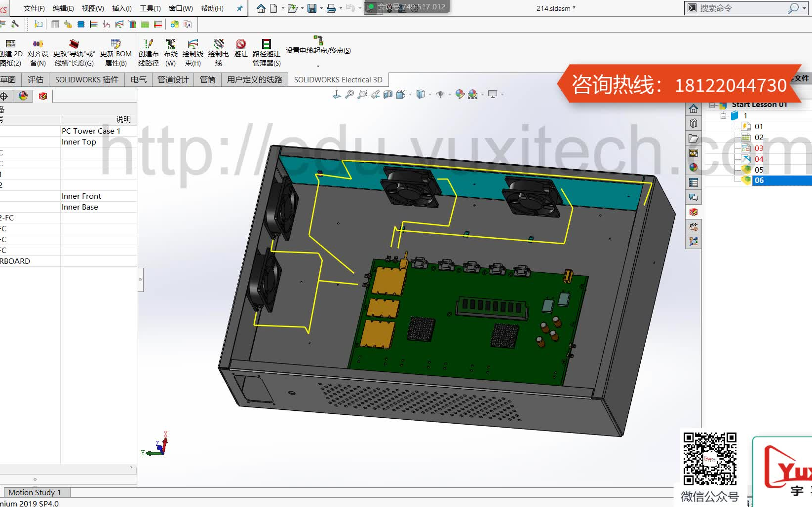Toggle the menu bar pin icon
812x507 pixels.
(x=239, y=8)
